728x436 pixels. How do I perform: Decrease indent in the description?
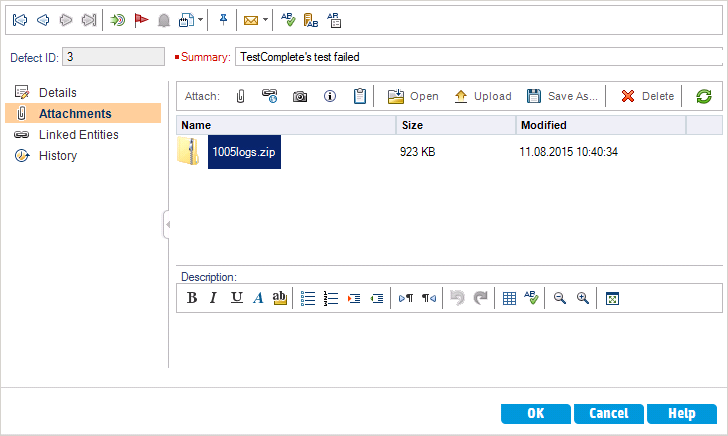pos(377,298)
